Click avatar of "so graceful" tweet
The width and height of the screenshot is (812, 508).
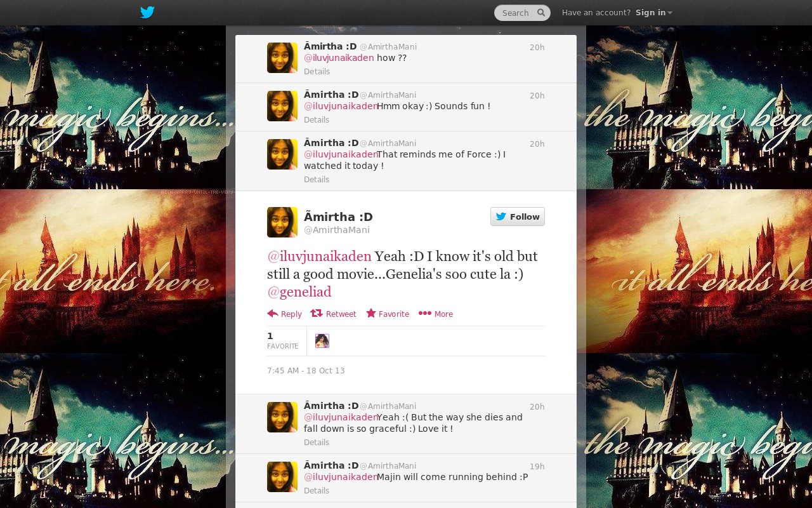[x=282, y=417]
